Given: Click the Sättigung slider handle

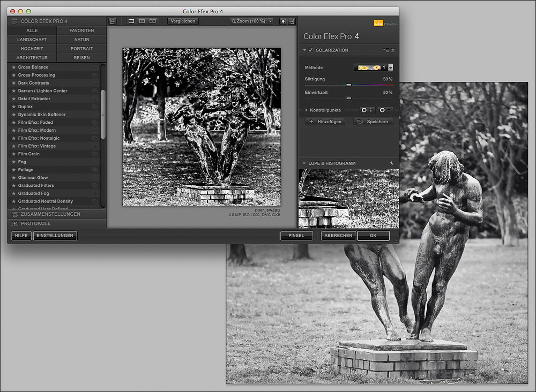Looking at the screenshot, I should coord(349,85).
